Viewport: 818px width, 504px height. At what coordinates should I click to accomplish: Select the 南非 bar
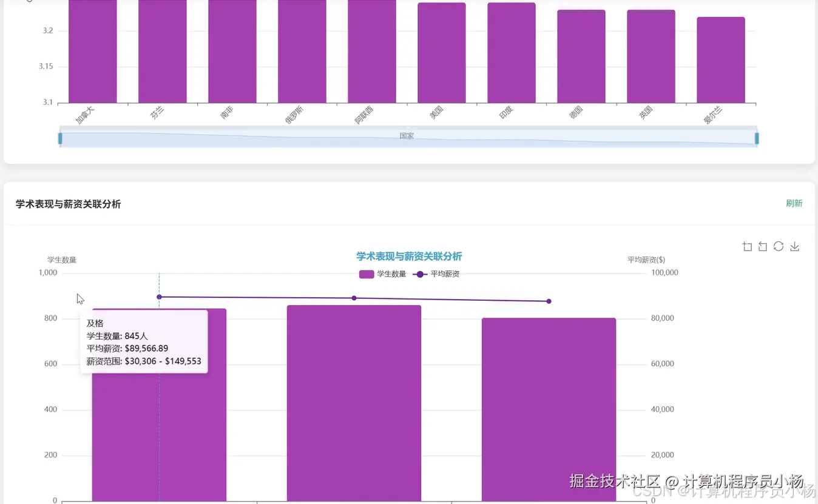(232, 52)
